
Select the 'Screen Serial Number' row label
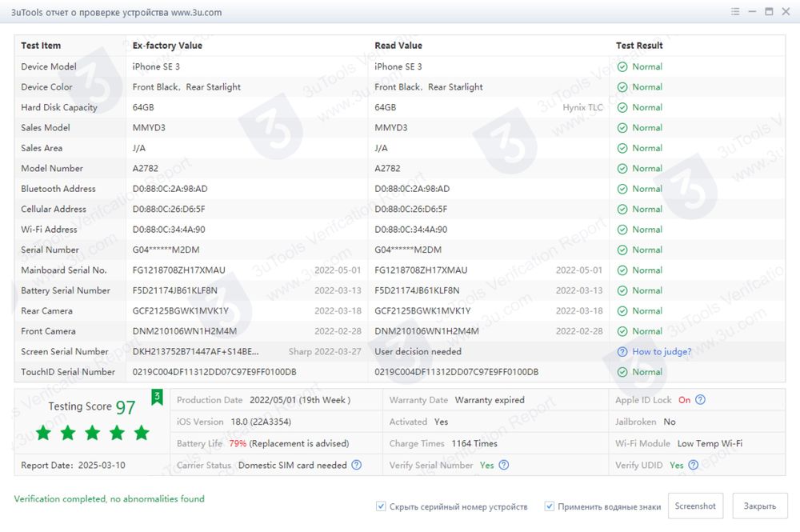65,351
